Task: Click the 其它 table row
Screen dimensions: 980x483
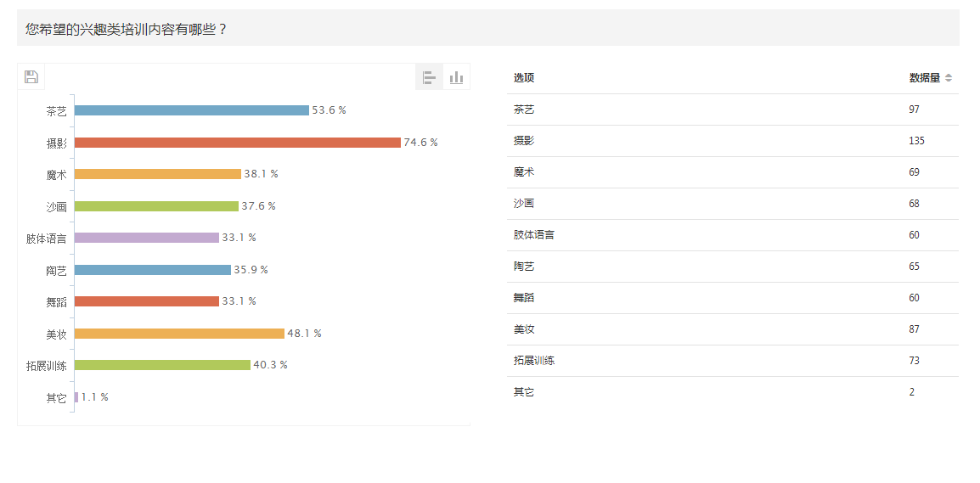Action: [x=733, y=392]
